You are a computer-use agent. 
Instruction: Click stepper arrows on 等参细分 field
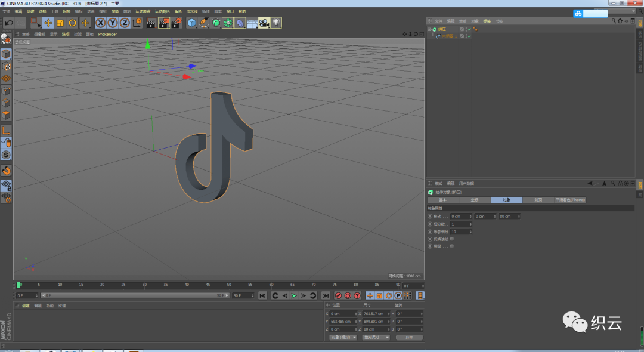point(470,231)
